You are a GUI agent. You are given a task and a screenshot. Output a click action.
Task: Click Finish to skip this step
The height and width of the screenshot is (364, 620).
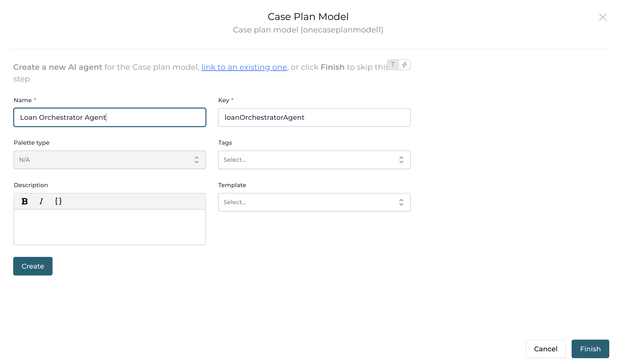click(590, 349)
